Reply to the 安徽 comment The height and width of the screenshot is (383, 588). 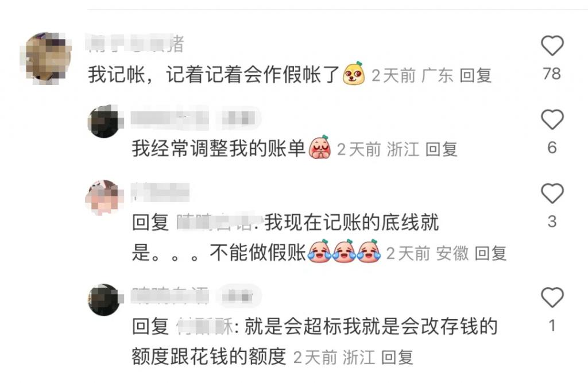[x=490, y=253]
